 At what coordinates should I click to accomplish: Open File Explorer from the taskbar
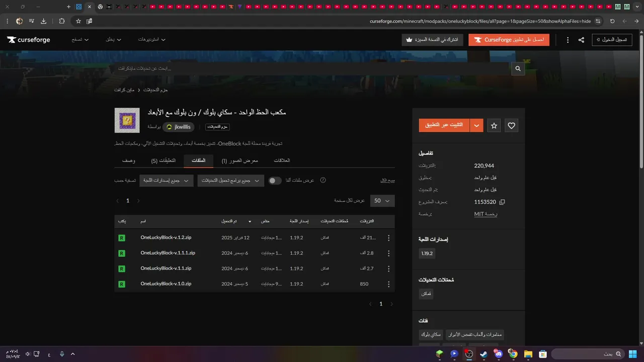[528, 354]
